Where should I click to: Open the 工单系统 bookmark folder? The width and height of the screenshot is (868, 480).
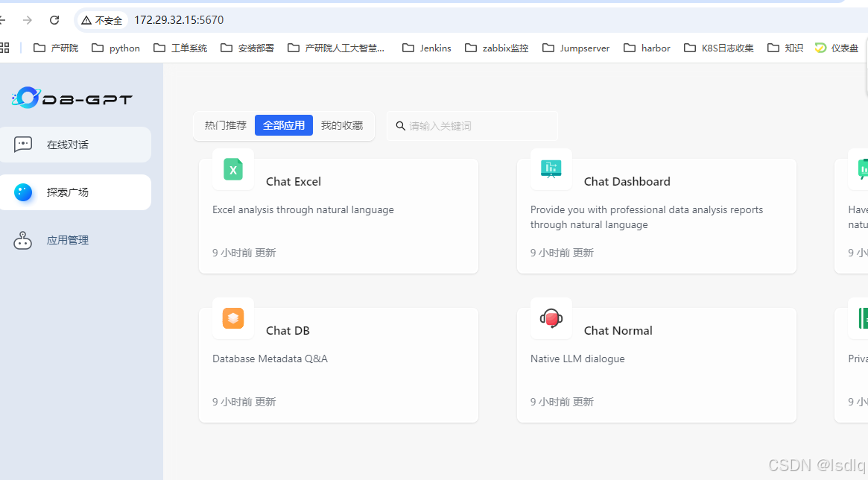tap(180, 48)
